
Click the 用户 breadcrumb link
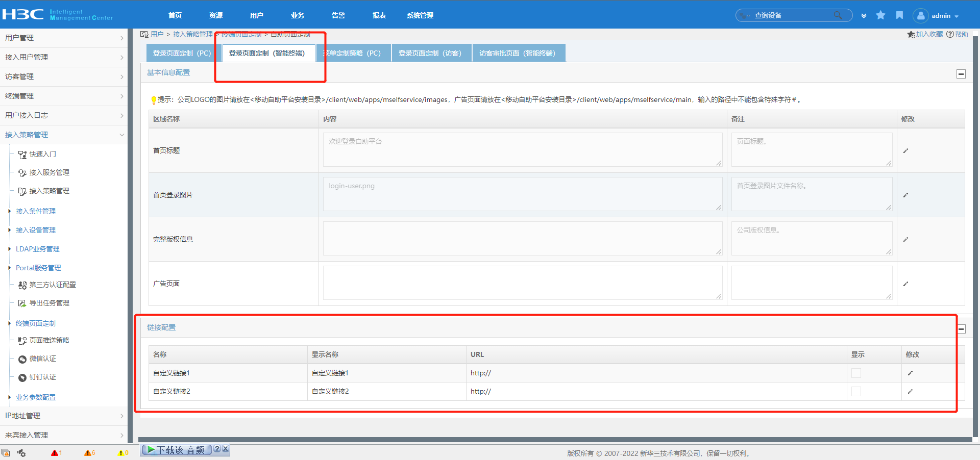coord(157,34)
